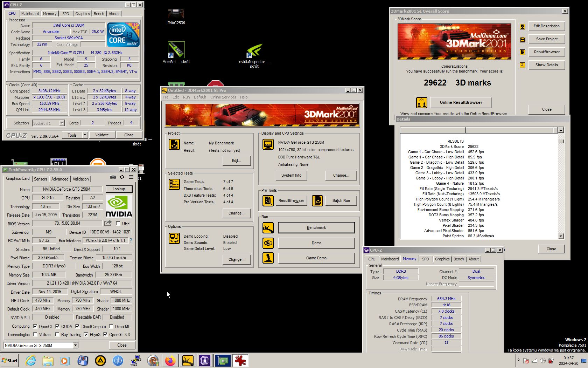Click the Display and CPU Settings monitor icon
This screenshot has width=588, height=368.
[268, 144]
